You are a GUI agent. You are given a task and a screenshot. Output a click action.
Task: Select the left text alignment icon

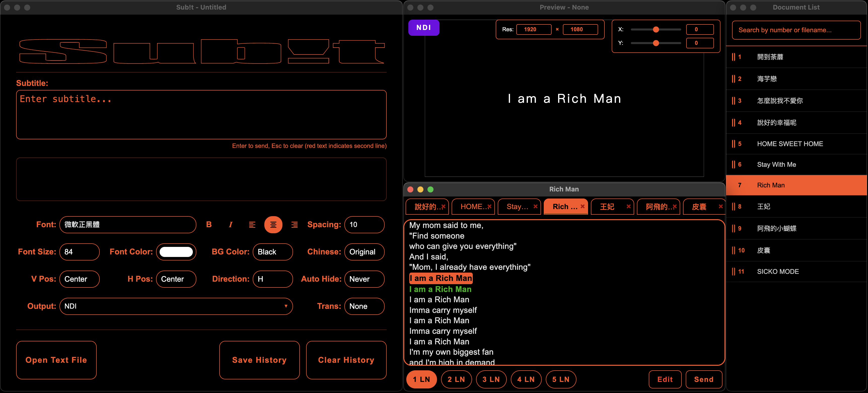pyautogui.click(x=252, y=224)
